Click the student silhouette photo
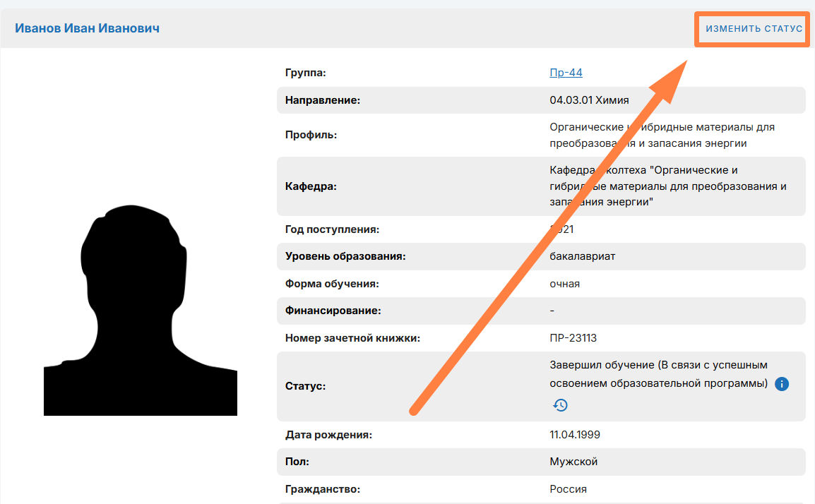 (140, 309)
